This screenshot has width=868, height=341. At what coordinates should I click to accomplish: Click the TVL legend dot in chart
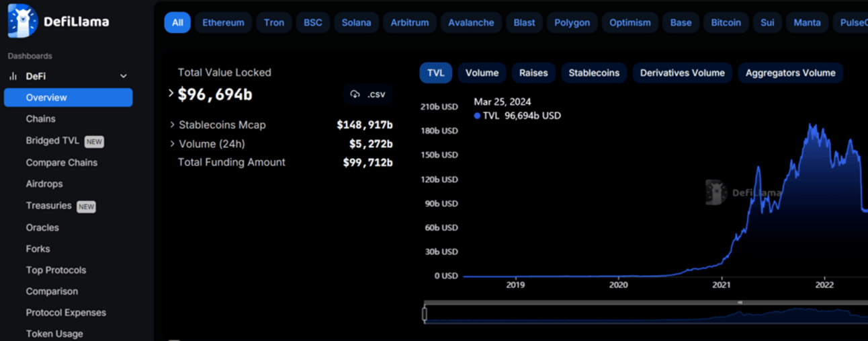(x=477, y=116)
